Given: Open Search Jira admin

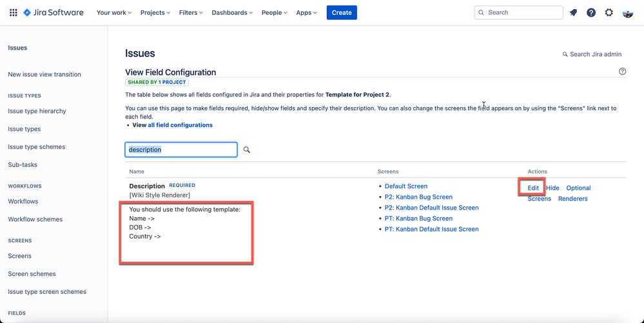Looking at the screenshot, I should point(592,54).
